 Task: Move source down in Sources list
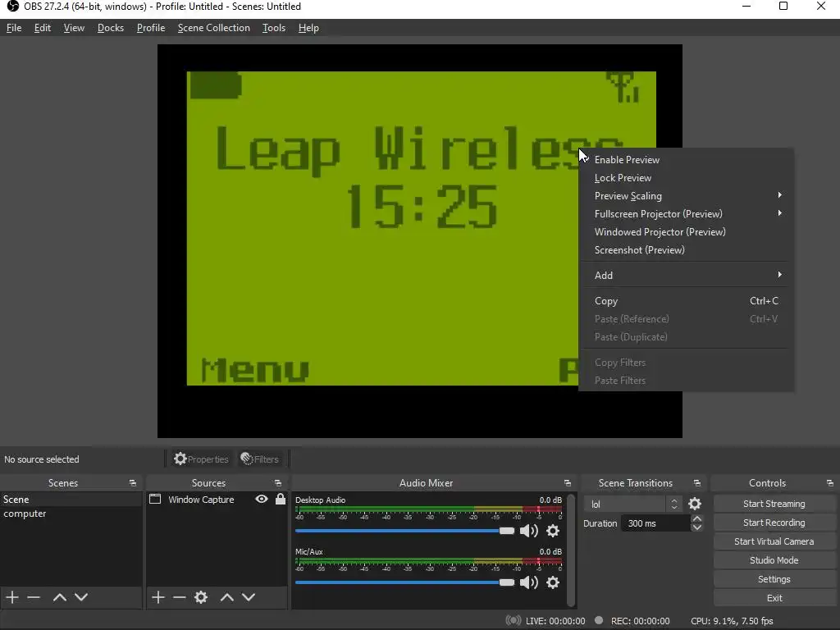pos(249,597)
